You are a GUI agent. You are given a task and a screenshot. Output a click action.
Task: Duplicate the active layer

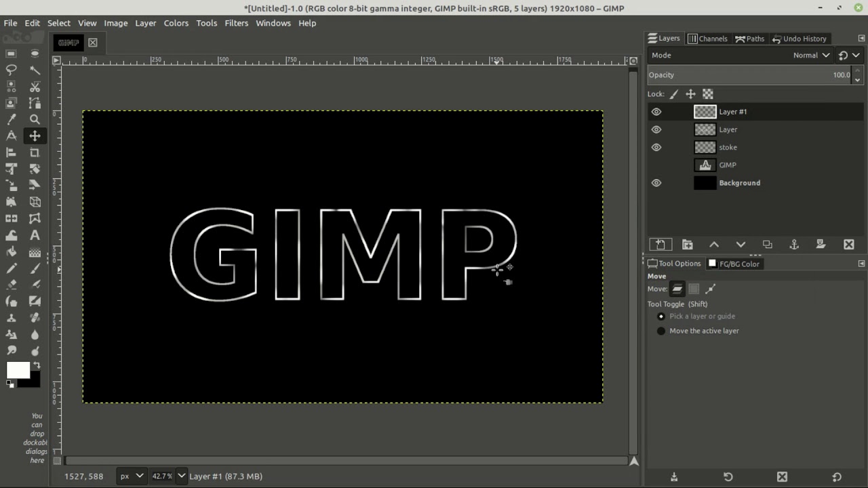coord(768,245)
